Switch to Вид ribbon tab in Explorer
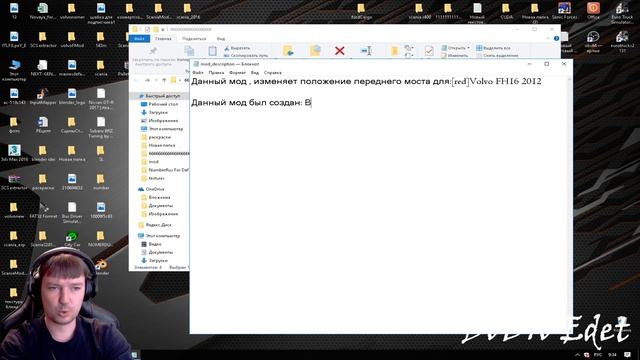The image size is (640, 360). 221,39
